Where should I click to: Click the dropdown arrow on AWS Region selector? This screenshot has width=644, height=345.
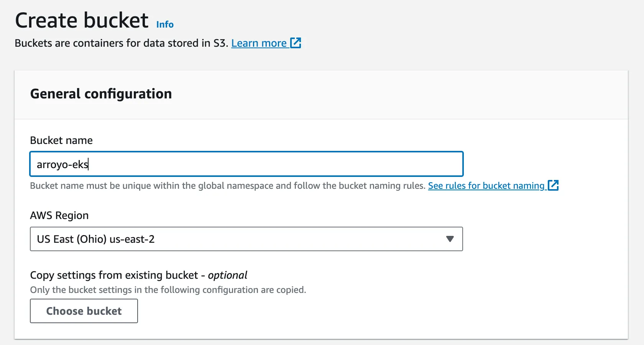[450, 239]
